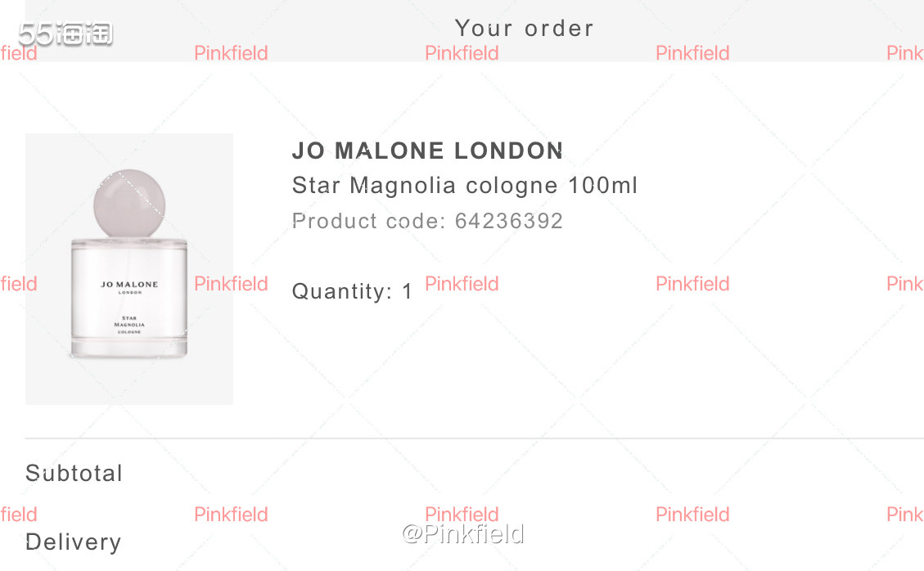The image size is (924, 571).
Task: Click the gray @Pinkfield watermark
Action: (x=462, y=535)
